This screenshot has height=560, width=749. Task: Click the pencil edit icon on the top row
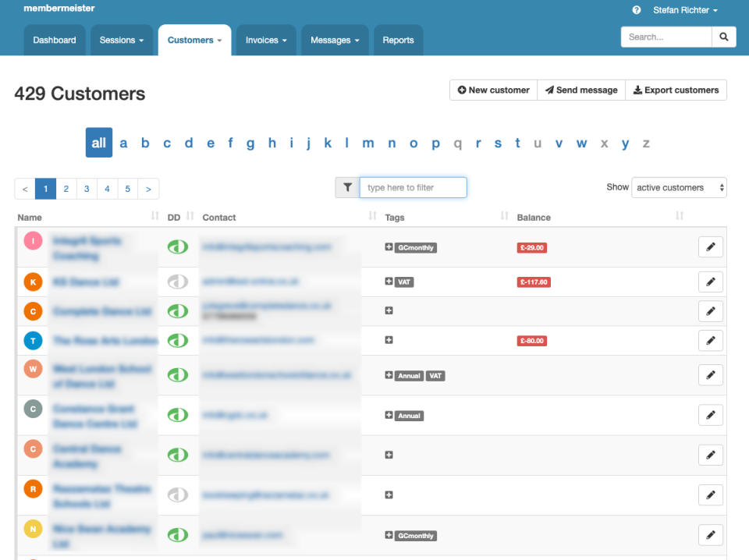710,246
